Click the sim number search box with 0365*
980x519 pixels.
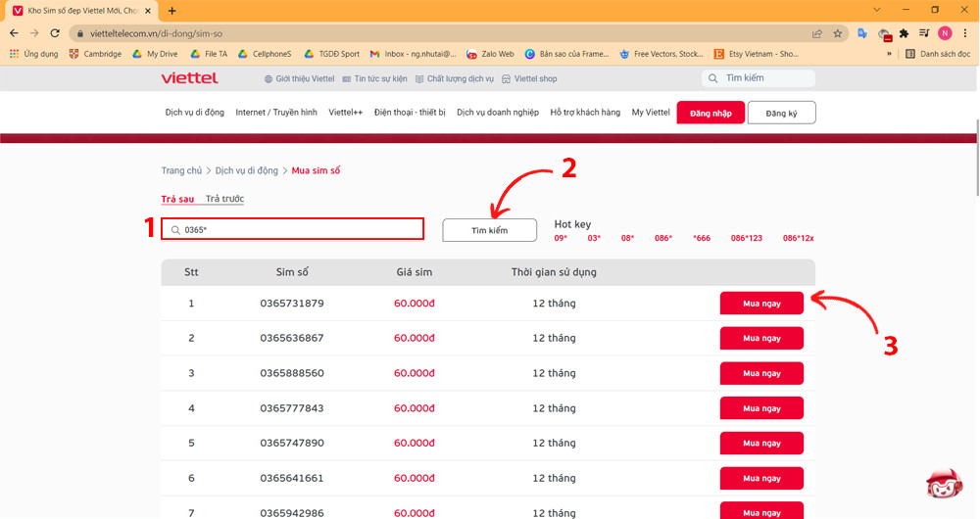[292, 229]
